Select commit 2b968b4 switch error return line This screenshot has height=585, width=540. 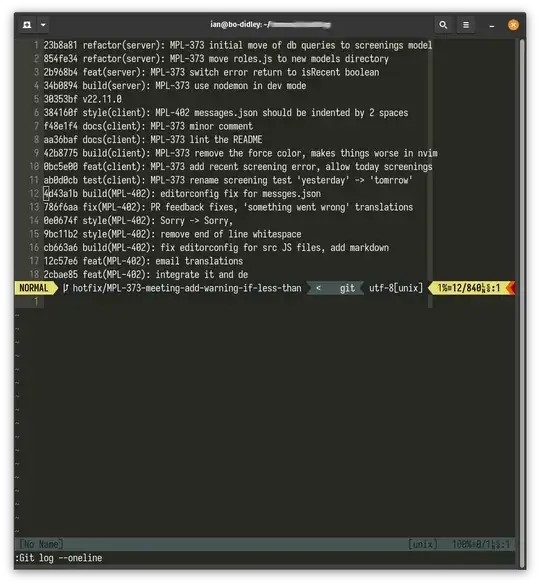pos(211,72)
